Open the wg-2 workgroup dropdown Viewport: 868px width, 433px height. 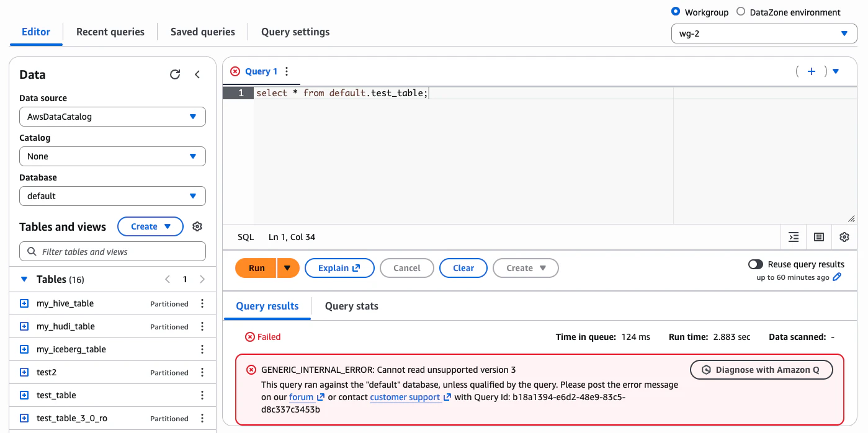coord(764,33)
